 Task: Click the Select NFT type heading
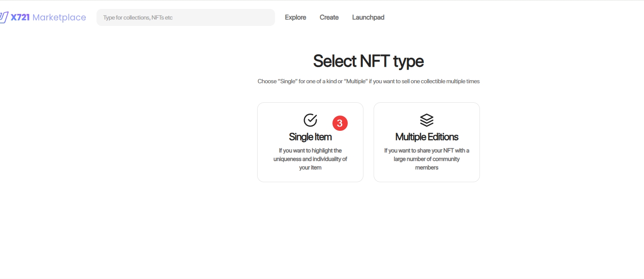[x=368, y=61]
